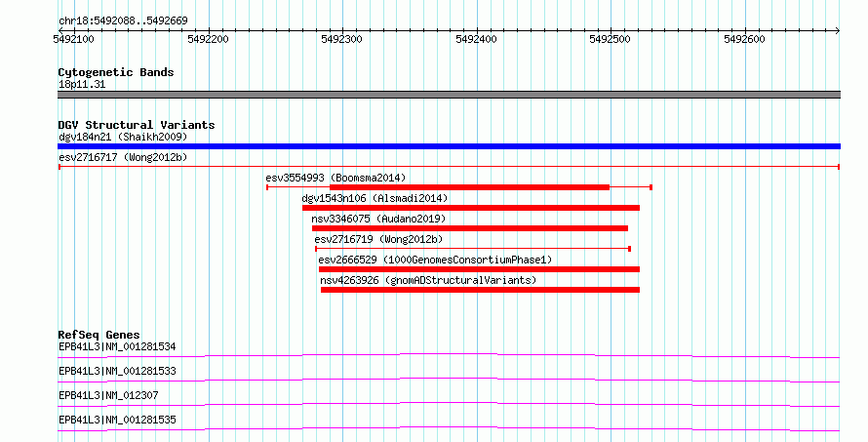This screenshot has height=442, width=868.
Task: Open transcript EPB41L3|NM_012307
Action: pyautogui.click(x=108, y=395)
